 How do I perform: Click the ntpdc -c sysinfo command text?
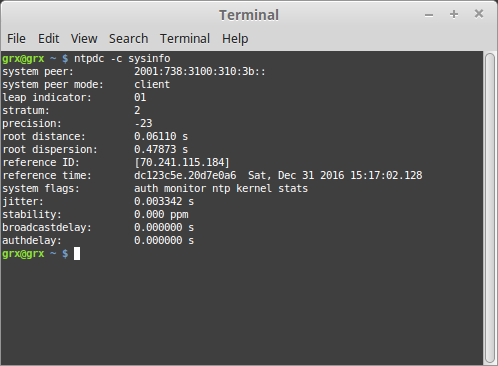[x=122, y=59]
